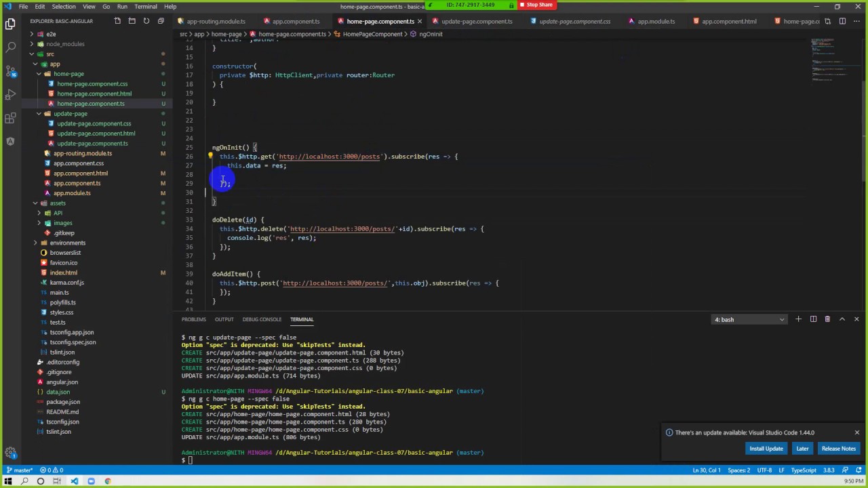Image resolution: width=868 pixels, height=488 pixels.
Task: Switch to the Debug Console tab
Action: (262, 319)
